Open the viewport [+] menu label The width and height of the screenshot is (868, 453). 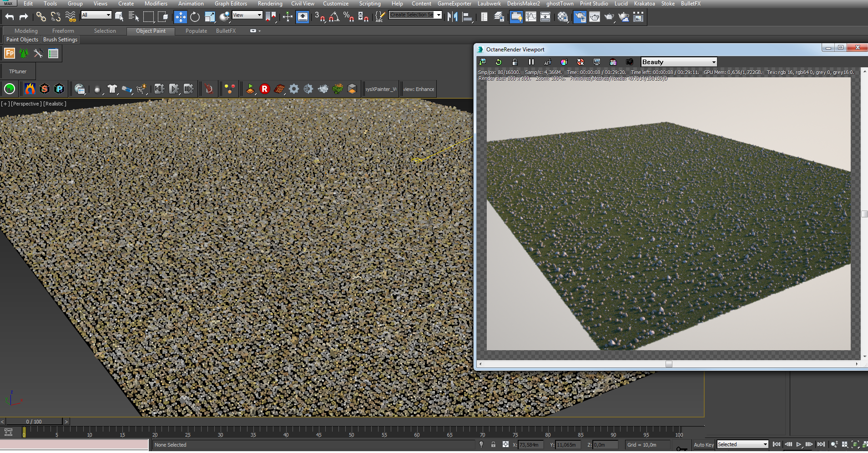point(5,104)
